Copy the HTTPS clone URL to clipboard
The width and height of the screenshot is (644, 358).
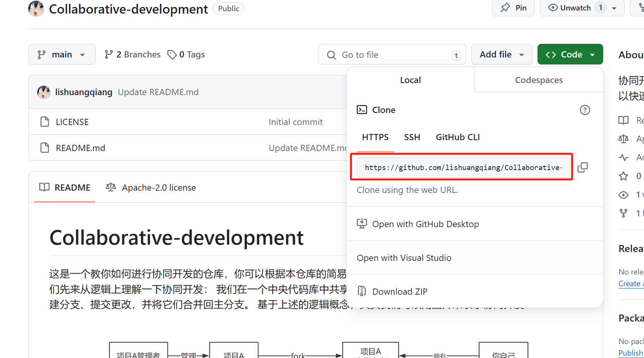(x=582, y=167)
